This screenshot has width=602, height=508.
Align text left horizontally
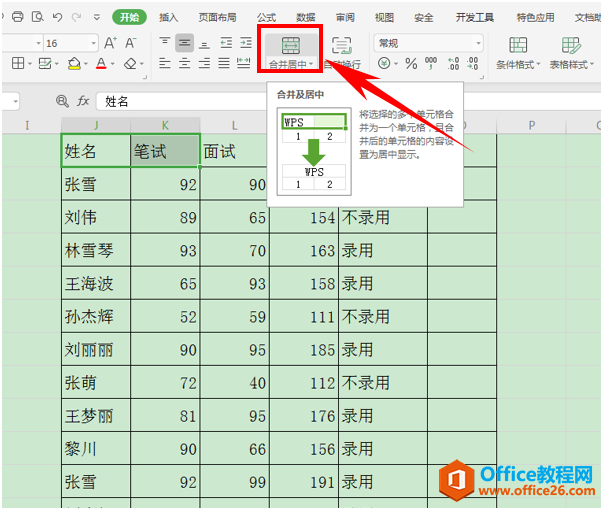point(165,63)
